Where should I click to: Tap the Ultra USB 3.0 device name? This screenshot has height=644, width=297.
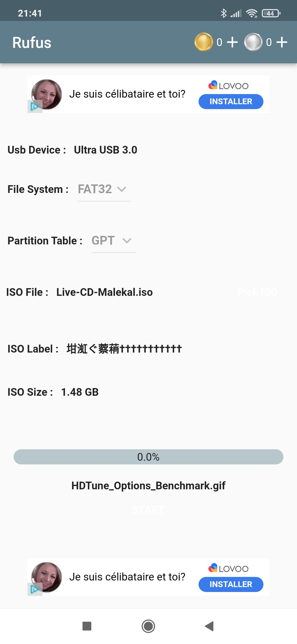pos(106,150)
